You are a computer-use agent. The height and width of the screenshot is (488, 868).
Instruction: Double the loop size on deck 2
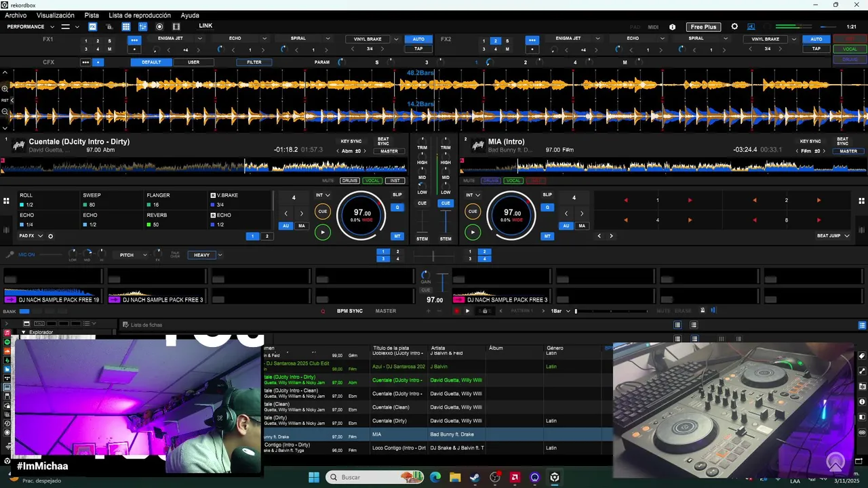(x=581, y=213)
